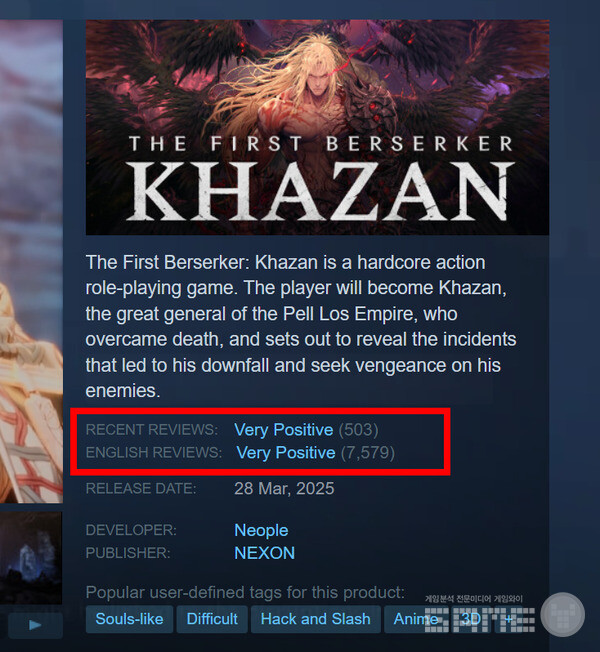Open the Neople developer link
The image size is (600, 652).
[261, 530]
